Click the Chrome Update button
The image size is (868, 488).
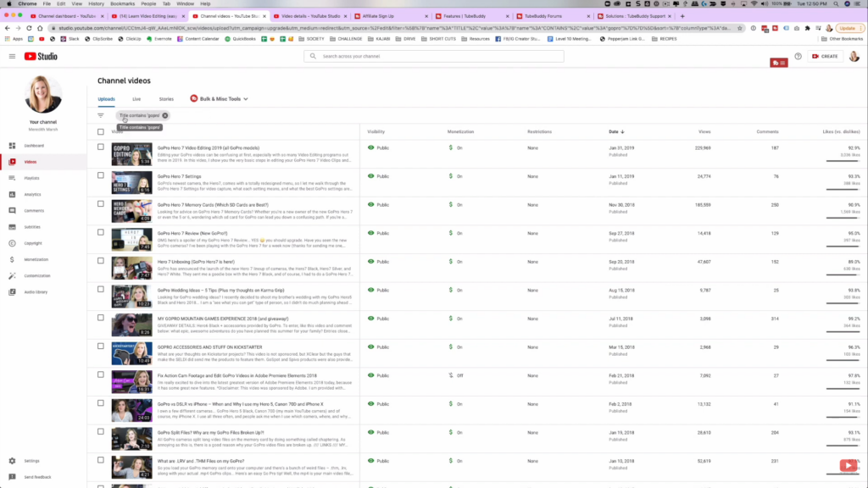[849, 28]
